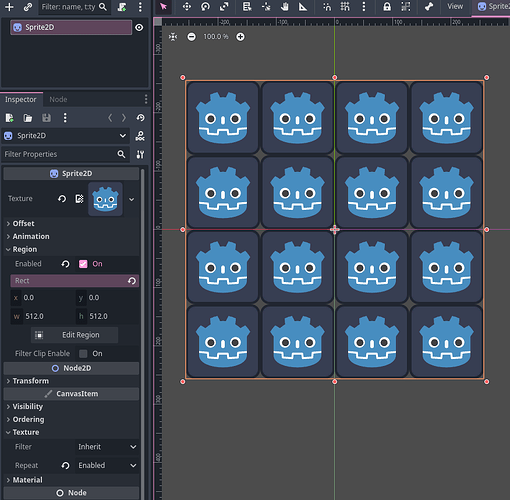The width and height of the screenshot is (510, 500).
Task: Toggle Sprite2D visibility eye icon
Action: (139, 27)
